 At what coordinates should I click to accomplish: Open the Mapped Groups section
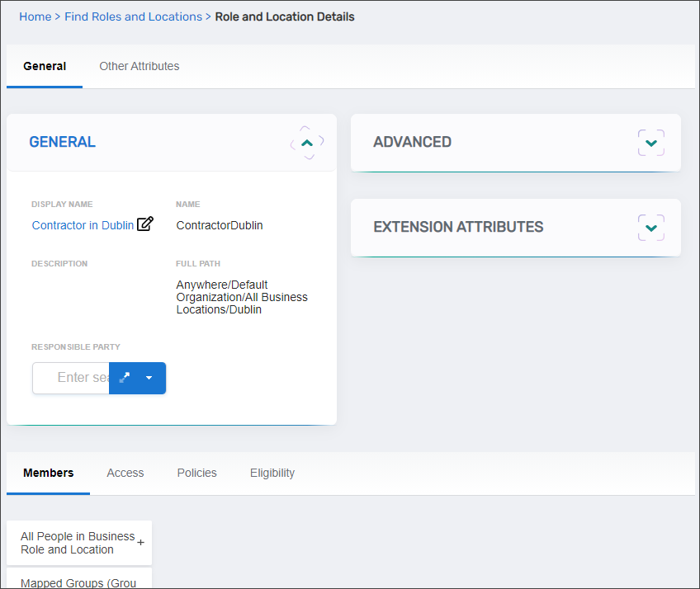tap(79, 582)
